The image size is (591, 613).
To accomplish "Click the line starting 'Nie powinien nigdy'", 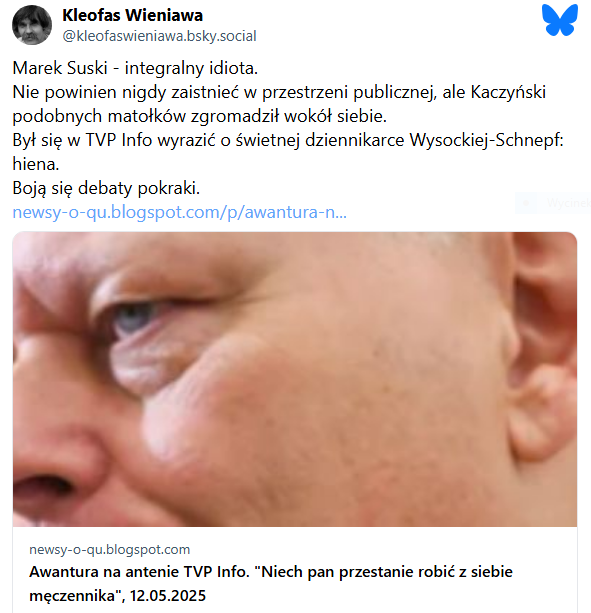I will coord(279,92).
